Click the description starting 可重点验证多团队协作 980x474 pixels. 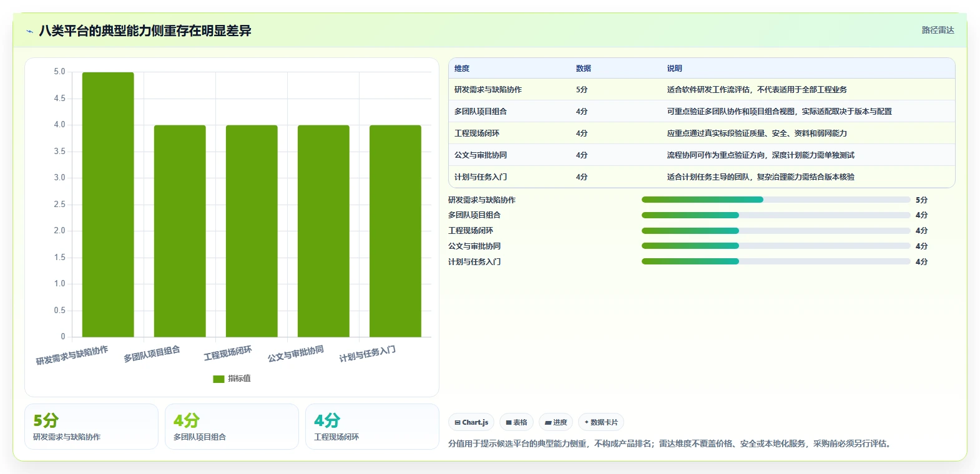click(x=780, y=112)
